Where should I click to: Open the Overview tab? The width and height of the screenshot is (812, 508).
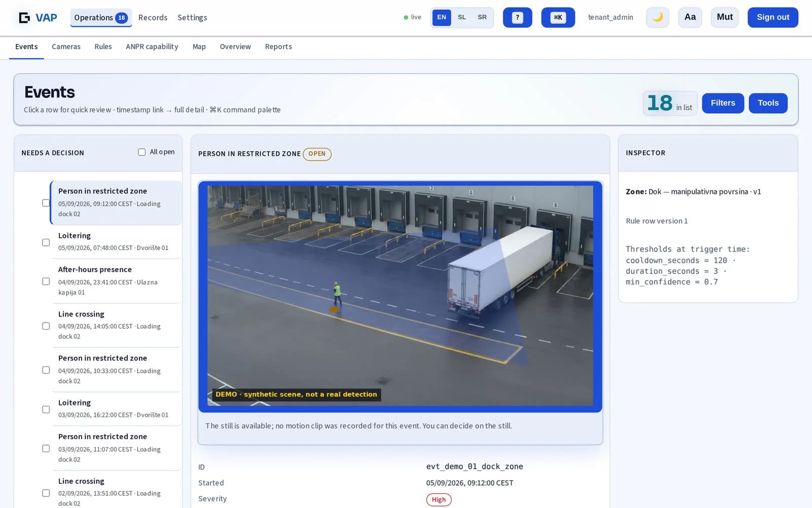(235, 47)
